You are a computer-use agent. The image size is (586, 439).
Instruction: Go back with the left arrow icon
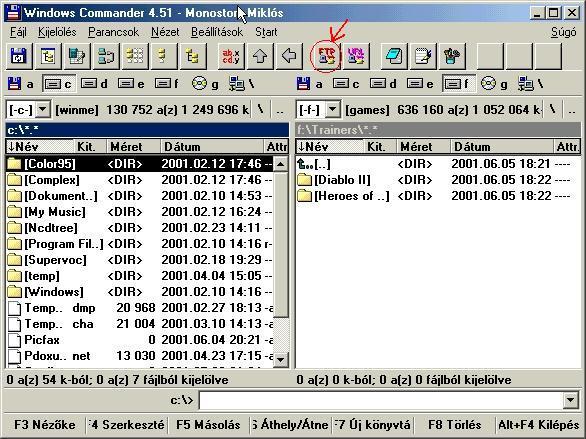(289, 56)
